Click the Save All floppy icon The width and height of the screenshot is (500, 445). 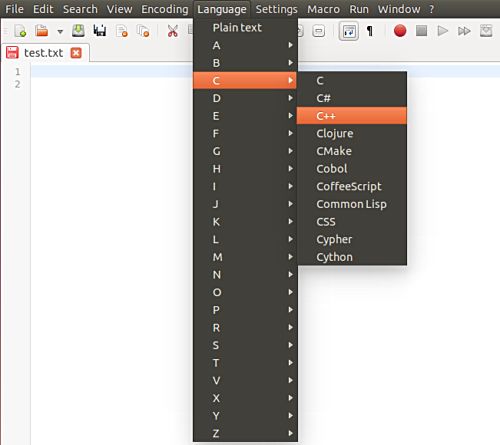[100, 31]
